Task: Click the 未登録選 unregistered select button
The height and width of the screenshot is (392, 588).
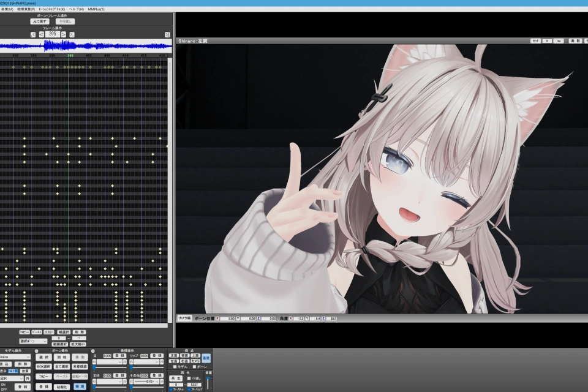Action: 80,366
